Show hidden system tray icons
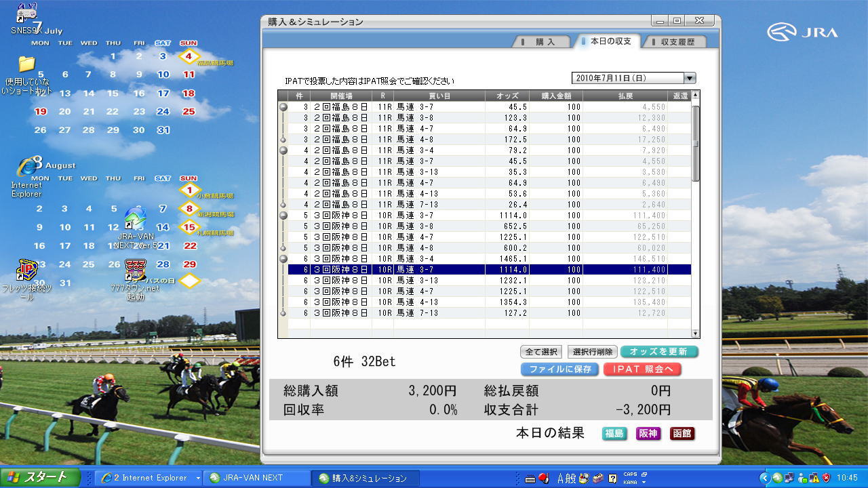This screenshot has height=488, width=868. tap(765, 478)
